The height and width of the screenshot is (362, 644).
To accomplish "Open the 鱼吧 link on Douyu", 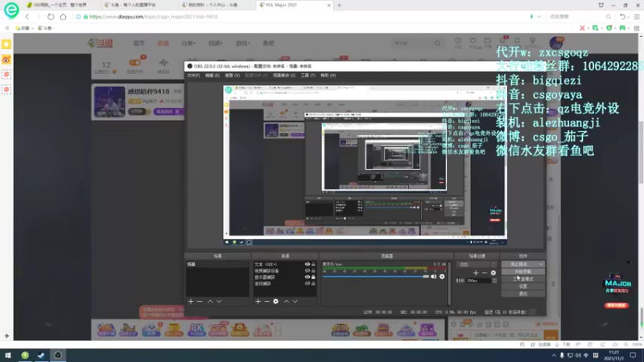I will [x=269, y=43].
